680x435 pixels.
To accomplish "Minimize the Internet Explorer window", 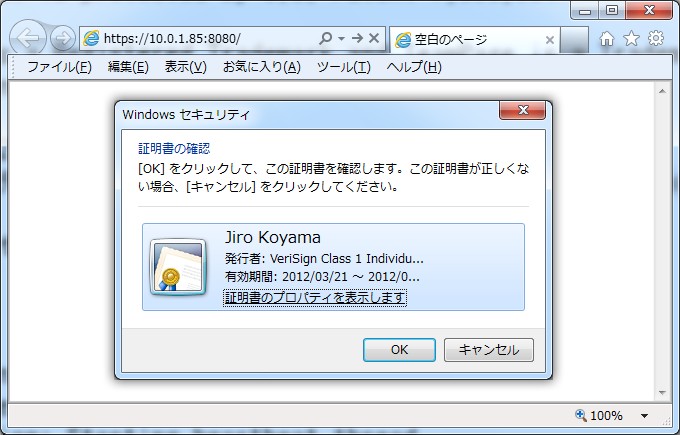I will click(x=585, y=10).
